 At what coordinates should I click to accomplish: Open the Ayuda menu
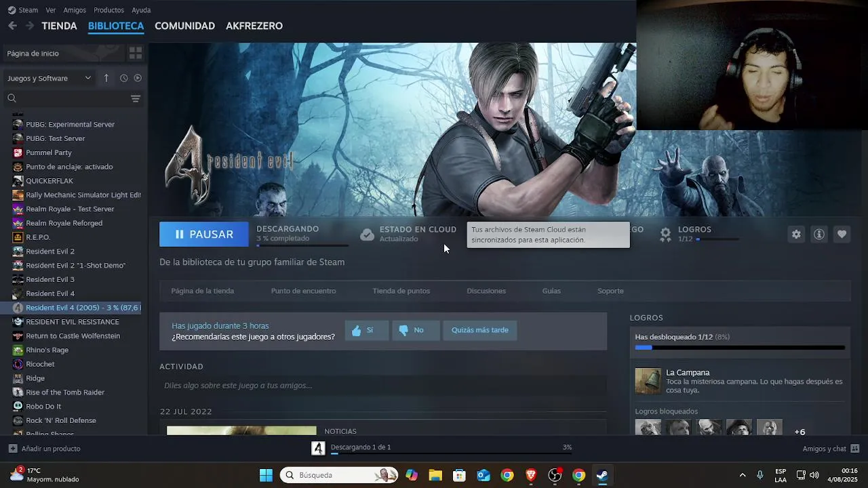(141, 10)
